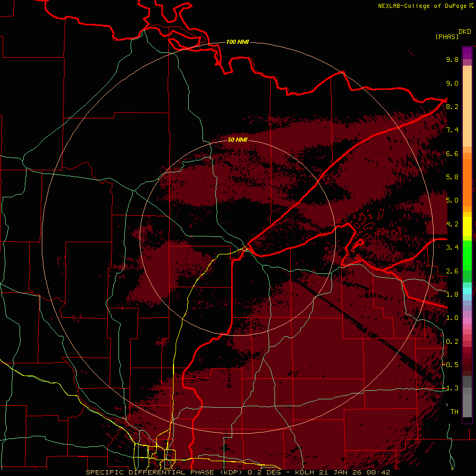Click the 100 NMI range ring label
This screenshot has width=476, height=476.
pos(237,42)
